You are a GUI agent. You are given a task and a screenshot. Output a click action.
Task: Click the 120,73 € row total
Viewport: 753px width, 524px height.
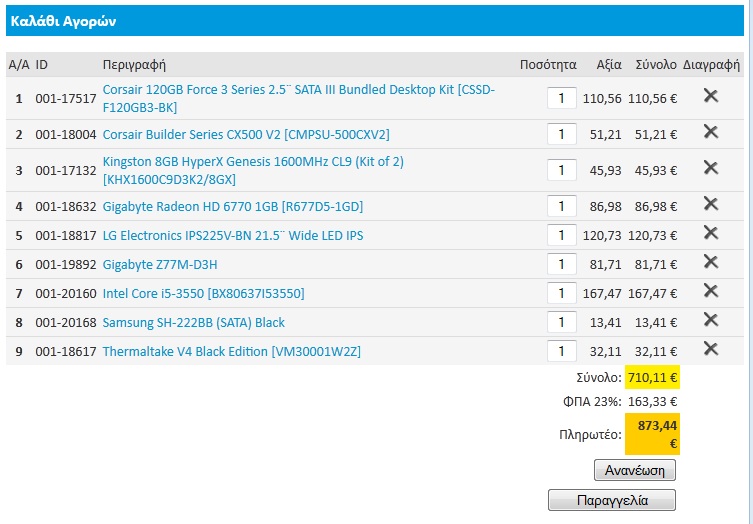coord(652,236)
